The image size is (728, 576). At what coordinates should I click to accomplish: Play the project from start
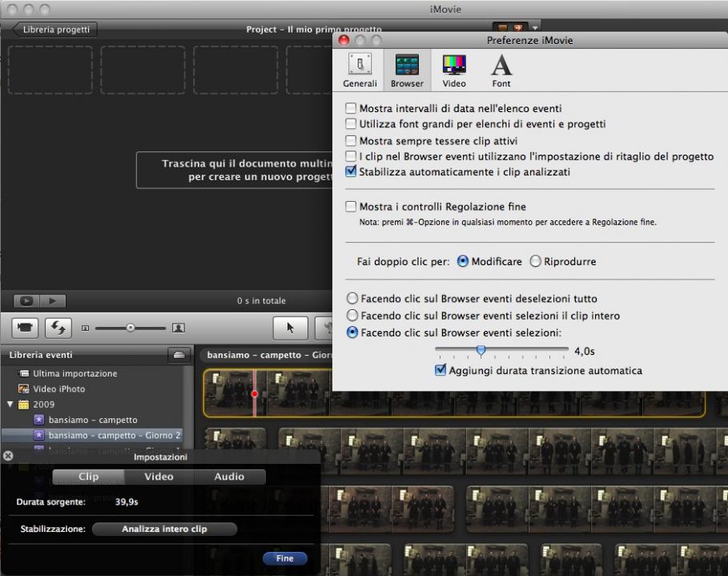[x=53, y=301]
